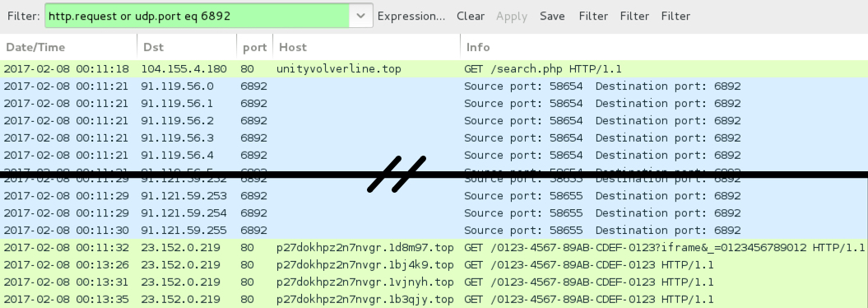868x308 pixels.
Task: Select host p27dokhpz2n7nvgr.1bj4k9.top row
Action: pyautogui.click(x=434, y=265)
